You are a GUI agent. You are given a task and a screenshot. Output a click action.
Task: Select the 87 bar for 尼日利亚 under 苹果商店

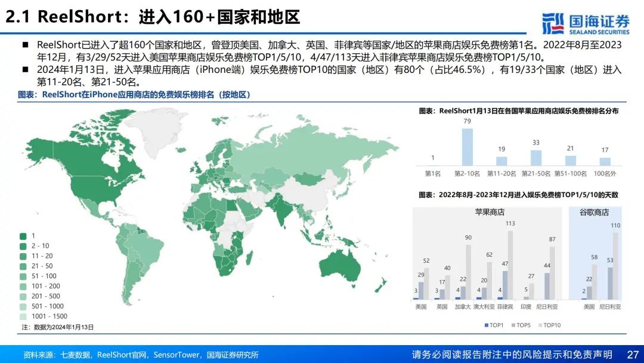[x=552, y=273]
